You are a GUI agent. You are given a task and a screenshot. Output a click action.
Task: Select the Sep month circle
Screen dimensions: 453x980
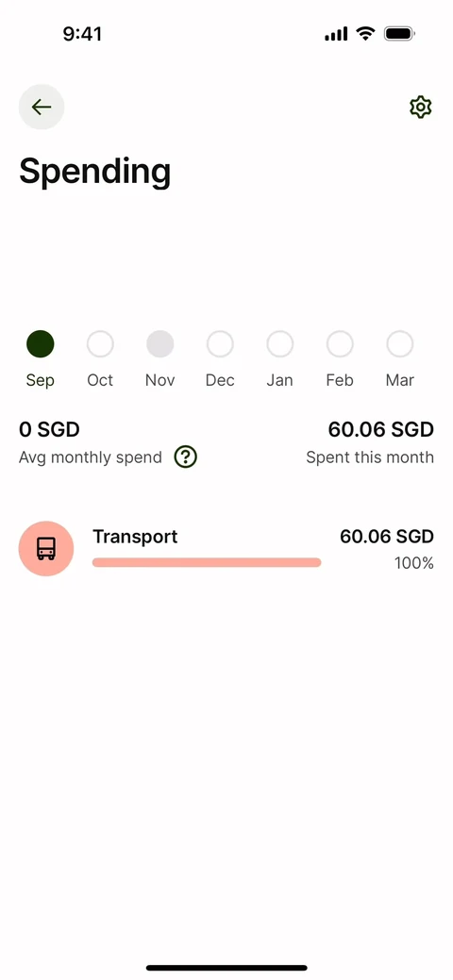[40, 344]
